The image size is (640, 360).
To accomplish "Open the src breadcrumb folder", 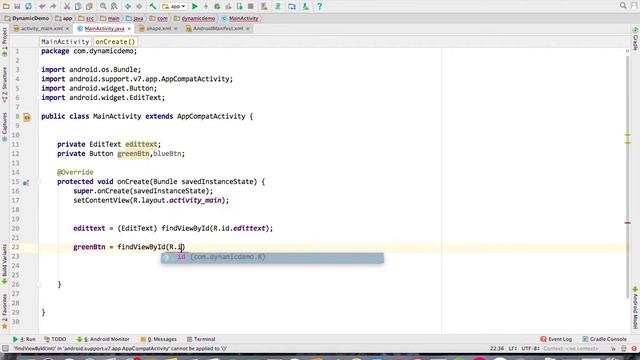I will tap(87, 18).
